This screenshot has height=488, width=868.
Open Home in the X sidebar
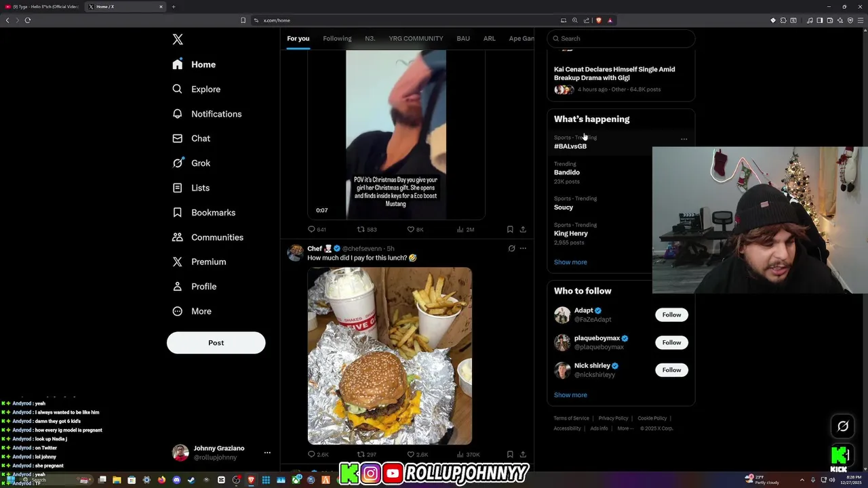point(194,64)
